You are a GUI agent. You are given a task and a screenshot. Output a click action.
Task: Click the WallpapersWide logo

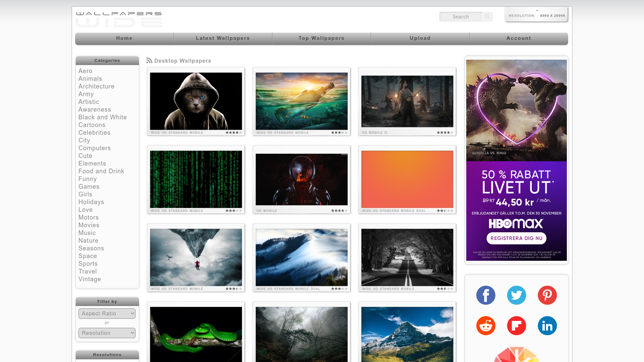(119, 19)
